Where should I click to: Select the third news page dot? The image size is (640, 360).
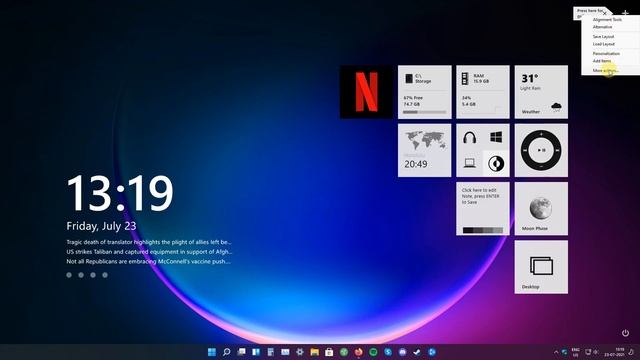click(x=93, y=275)
